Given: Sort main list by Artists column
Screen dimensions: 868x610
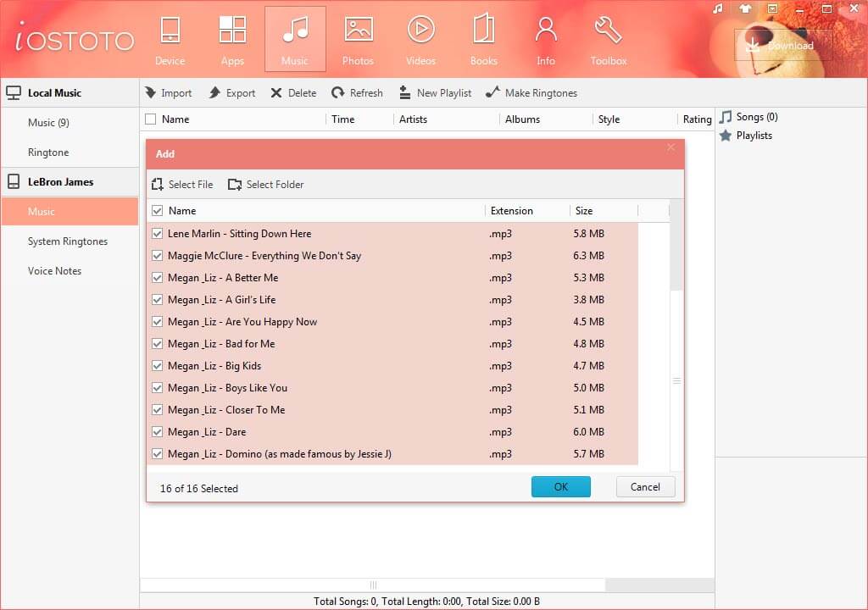Looking at the screenshot, I should 413,119.
